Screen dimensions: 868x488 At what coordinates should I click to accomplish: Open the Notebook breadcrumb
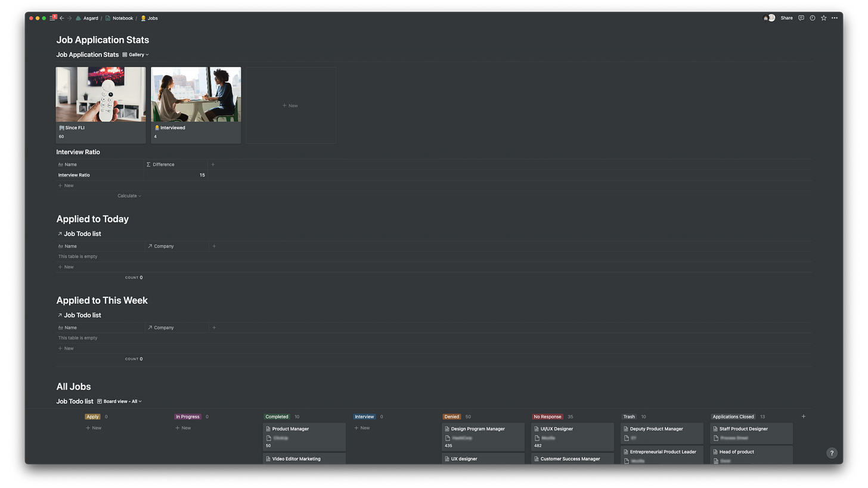click(119, 18)
